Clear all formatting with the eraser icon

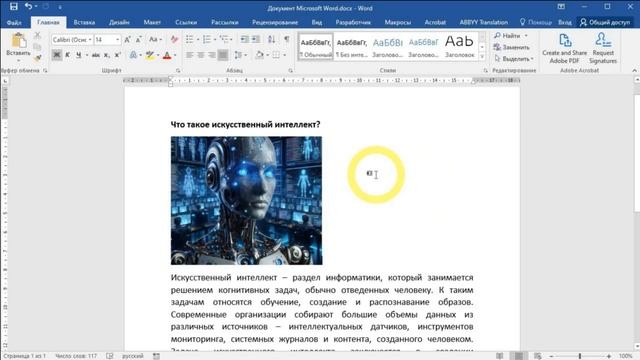[174, 40]
